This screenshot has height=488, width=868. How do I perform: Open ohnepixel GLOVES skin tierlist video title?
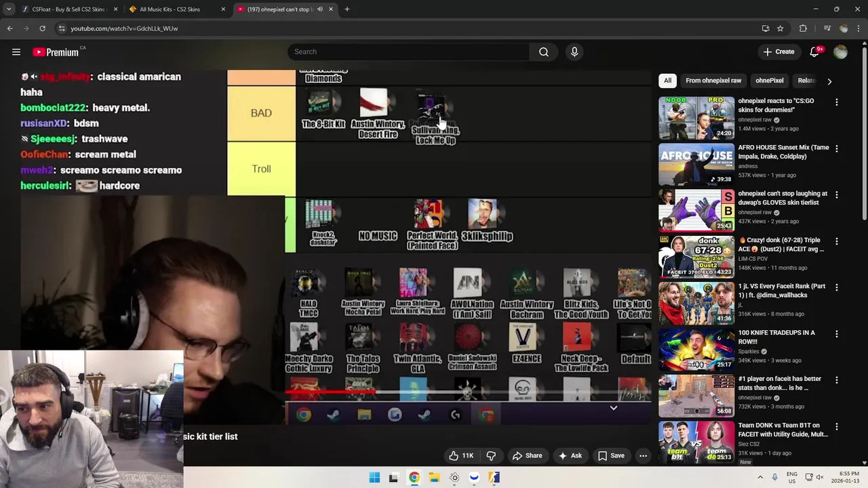pyautogui.click(x=783, y=198)
